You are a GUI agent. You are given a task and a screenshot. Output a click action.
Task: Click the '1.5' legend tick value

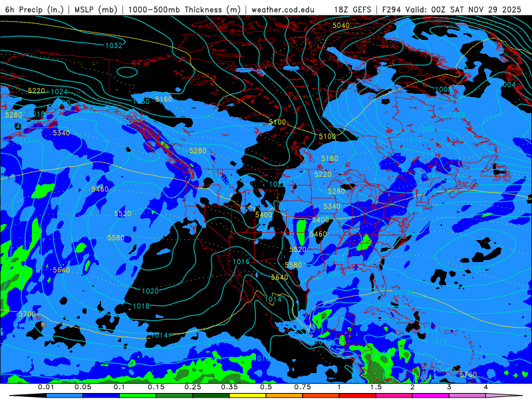376,387
